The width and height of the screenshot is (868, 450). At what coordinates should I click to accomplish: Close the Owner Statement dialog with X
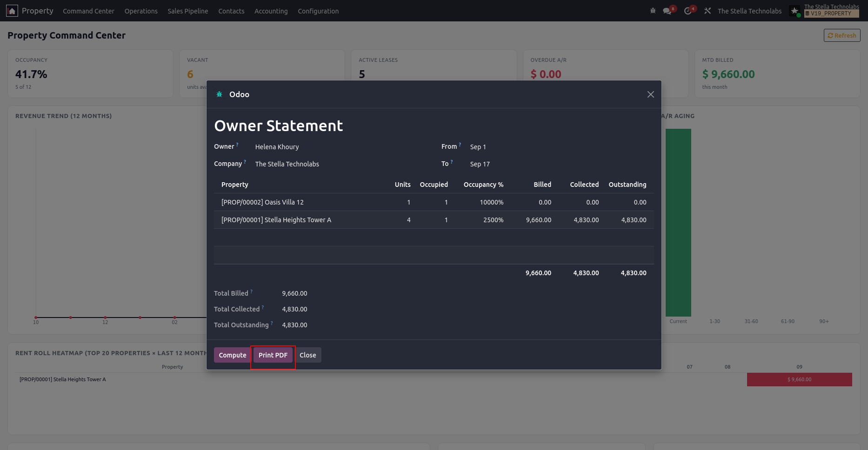coord(651,94)
